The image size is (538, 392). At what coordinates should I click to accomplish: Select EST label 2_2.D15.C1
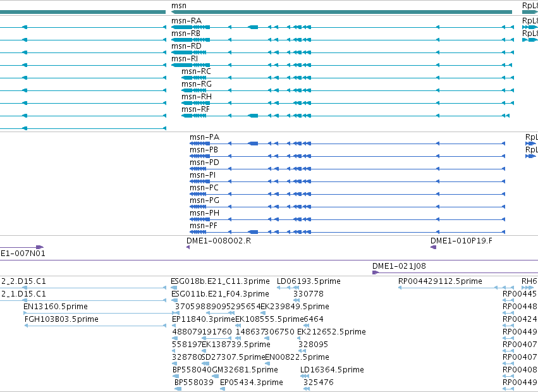23,281
